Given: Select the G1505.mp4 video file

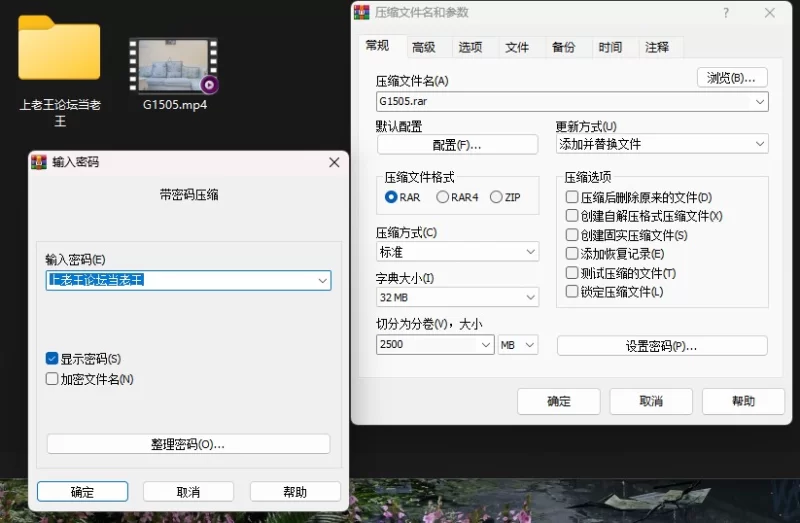Looking at the screenshot, I should pyautogui.click(x=174, y=67).
